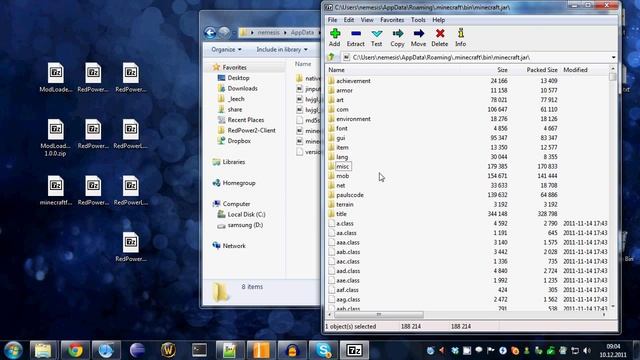This screenshot has width=640, height=360.
Task: Go up one level in 7-Zip
Action: pos(331,57)
